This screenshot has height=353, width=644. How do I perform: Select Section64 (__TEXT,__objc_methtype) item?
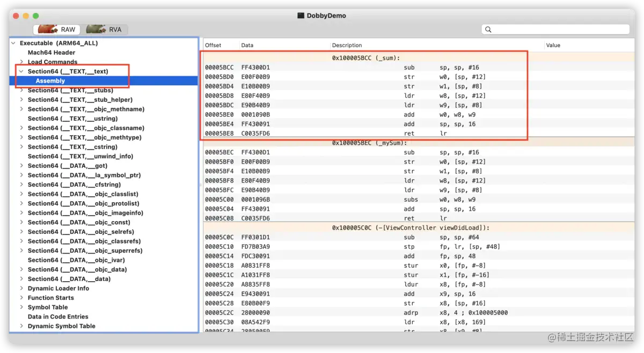(84, 137)
